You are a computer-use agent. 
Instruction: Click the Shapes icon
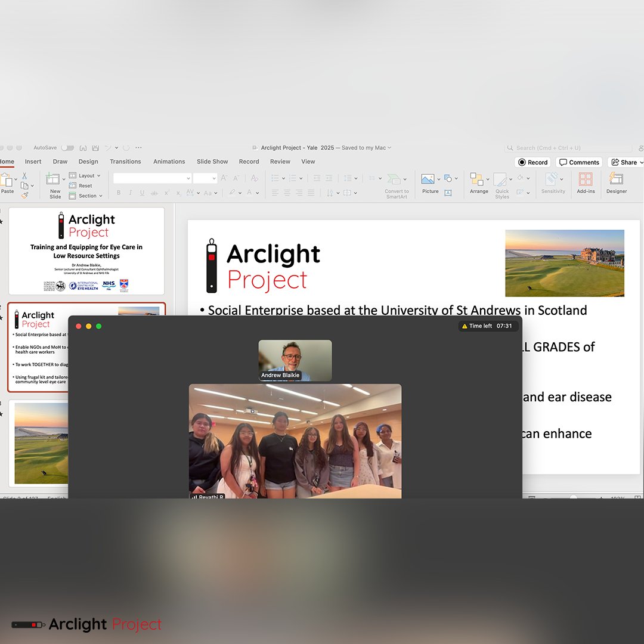pyautogui.click(x=448, y=178)
